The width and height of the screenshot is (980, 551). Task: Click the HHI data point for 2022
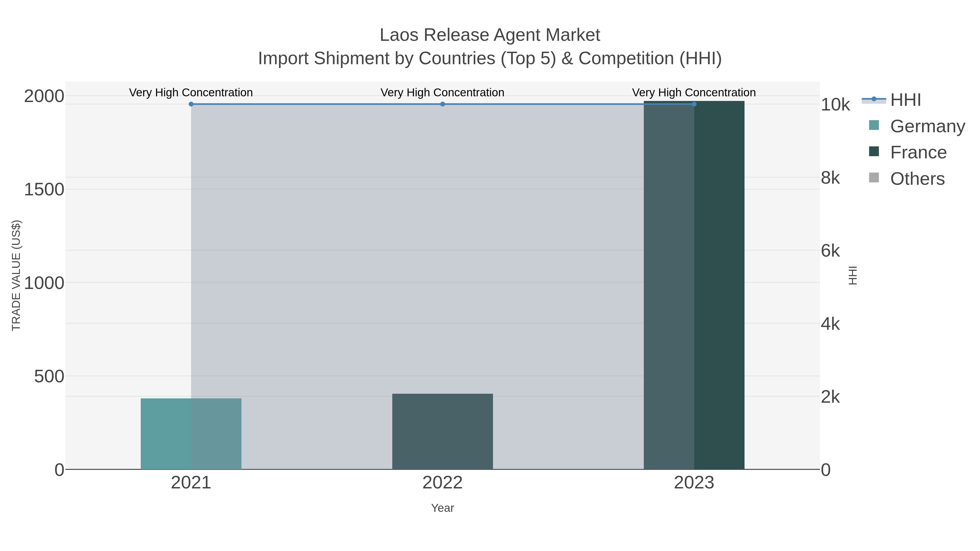[x=442, y=104]
